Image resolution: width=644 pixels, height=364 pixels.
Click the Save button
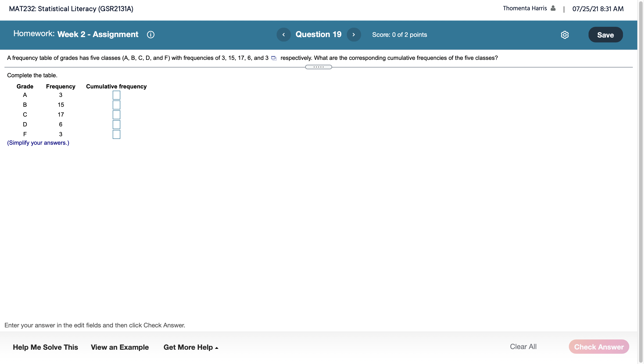(x=605, y=35)
